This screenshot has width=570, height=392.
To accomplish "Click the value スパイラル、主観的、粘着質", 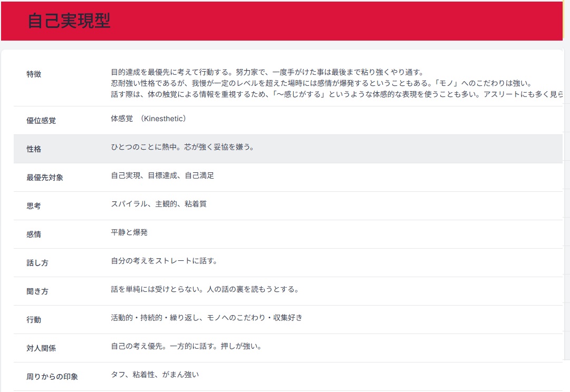I will pos(159,204).
